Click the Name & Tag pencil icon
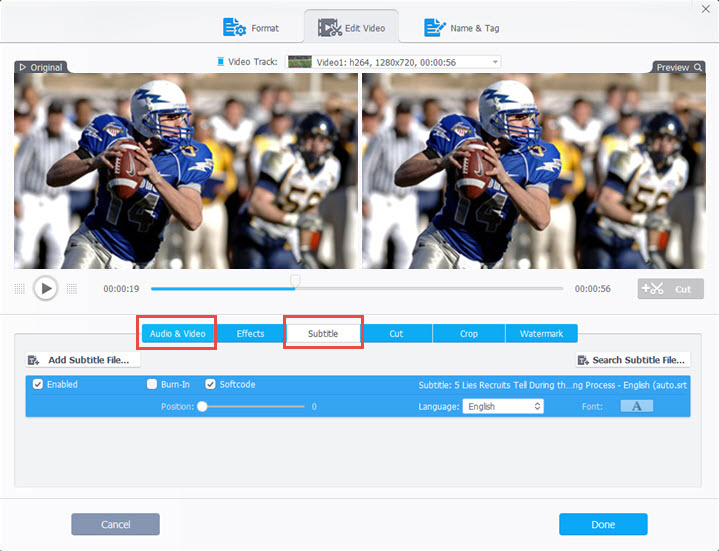719x551 pixels. pos(434,28)
